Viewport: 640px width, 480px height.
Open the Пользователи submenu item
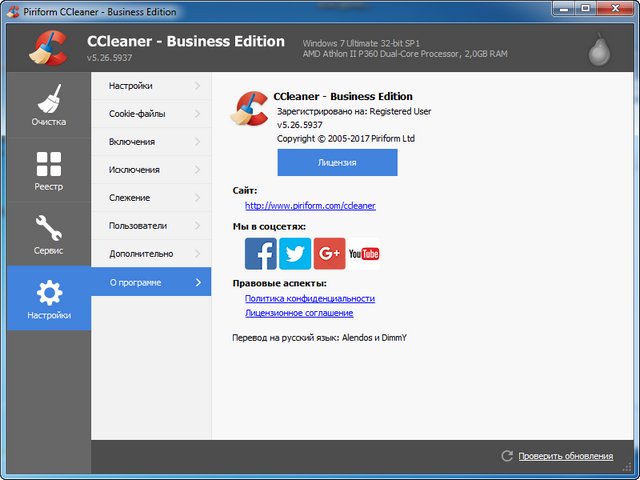click(x=151, y=225)
